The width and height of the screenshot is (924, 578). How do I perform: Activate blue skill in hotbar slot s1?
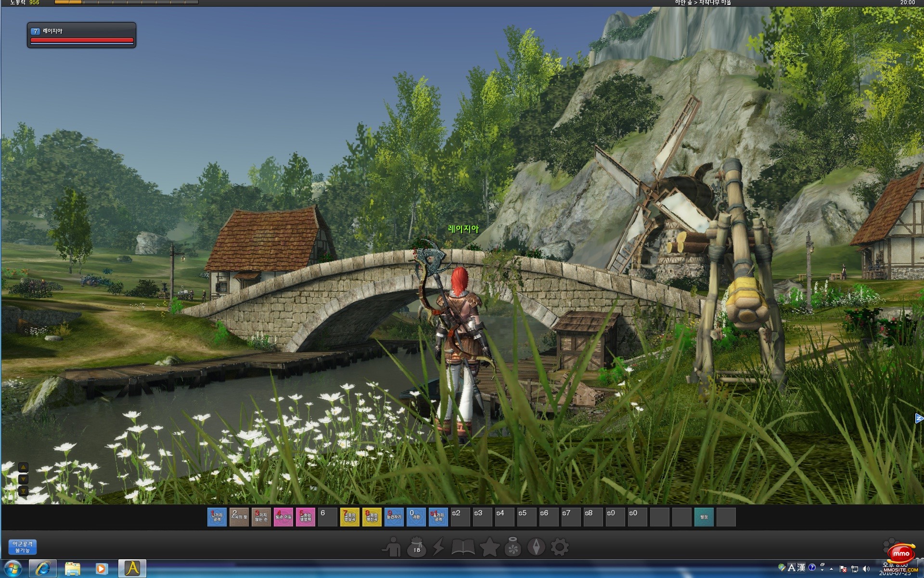pyautogui.click(x=438, y=517)
